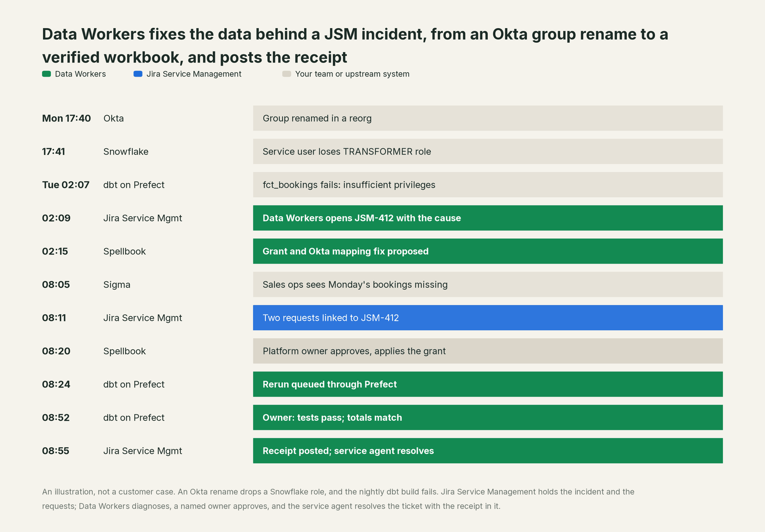Click the '08:05' timestamp

coord(56,284)
